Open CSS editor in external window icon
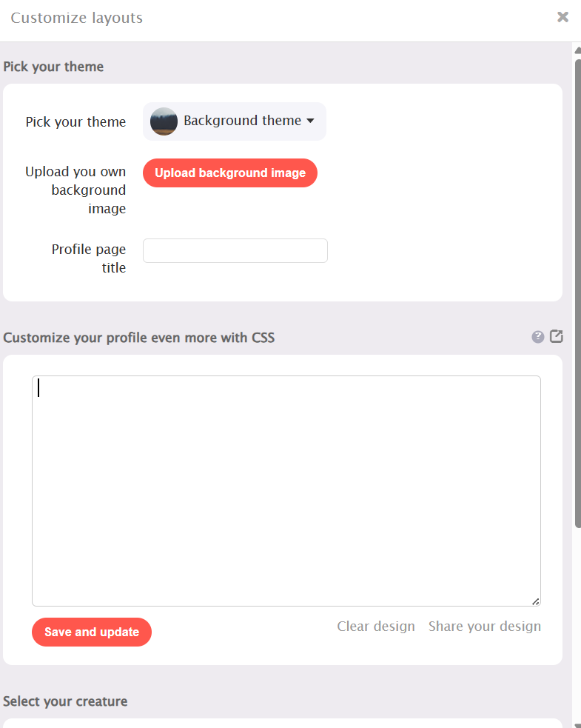The image size is (581, 728). tap(557, 336)
